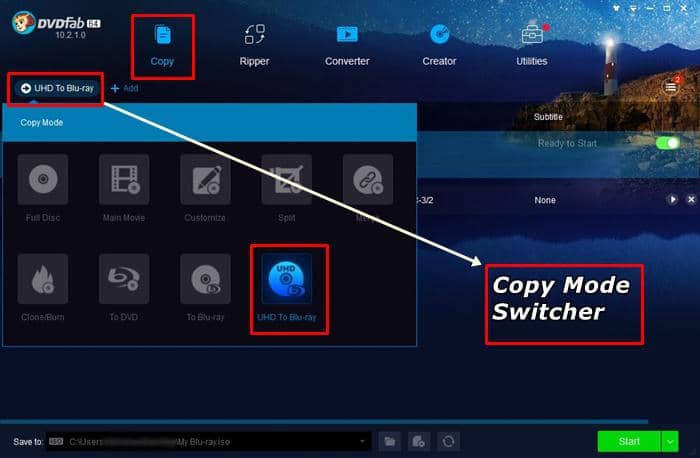Select Main Movie copy mode
Screen dimensions: 700x458
(124, 189)
